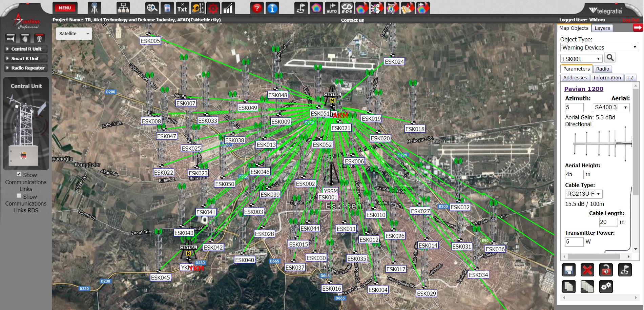Open the ESK001 device selector dropdown
644x310 pixels.
pyautogui.click(x=581, y=59)
